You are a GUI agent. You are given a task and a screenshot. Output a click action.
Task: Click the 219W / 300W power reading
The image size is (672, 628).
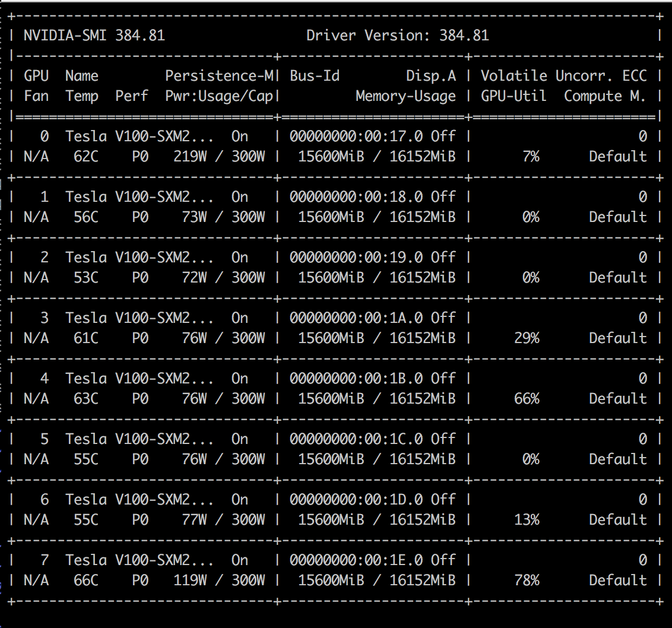220,157
